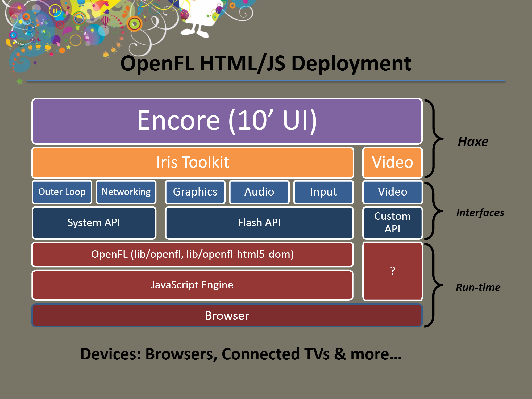
Task: Click the Devices: Browsers, Connected TVs text
Action: click(x=241, y=354)
